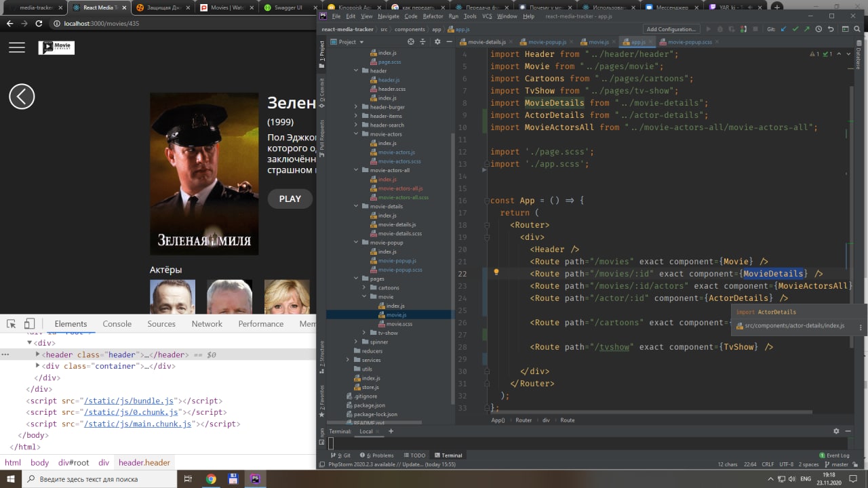
Task: Open the Navigate menu in PhpStorm
Action: tap(389, 16)
